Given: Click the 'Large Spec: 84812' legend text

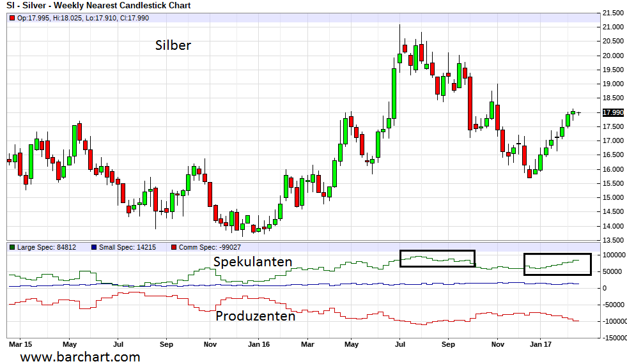Looking at the screenshot, I should click(46, 247).
